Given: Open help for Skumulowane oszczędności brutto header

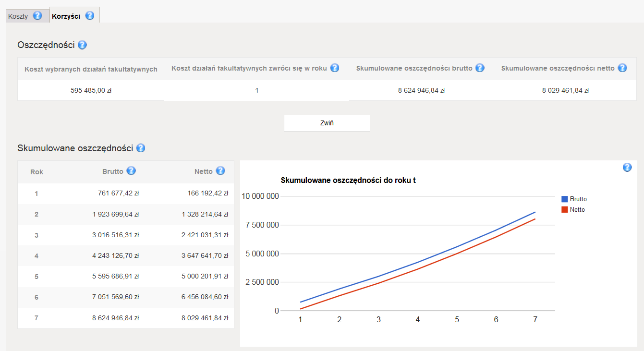Looking at the screenshot, I should click(x=480, y=68).
